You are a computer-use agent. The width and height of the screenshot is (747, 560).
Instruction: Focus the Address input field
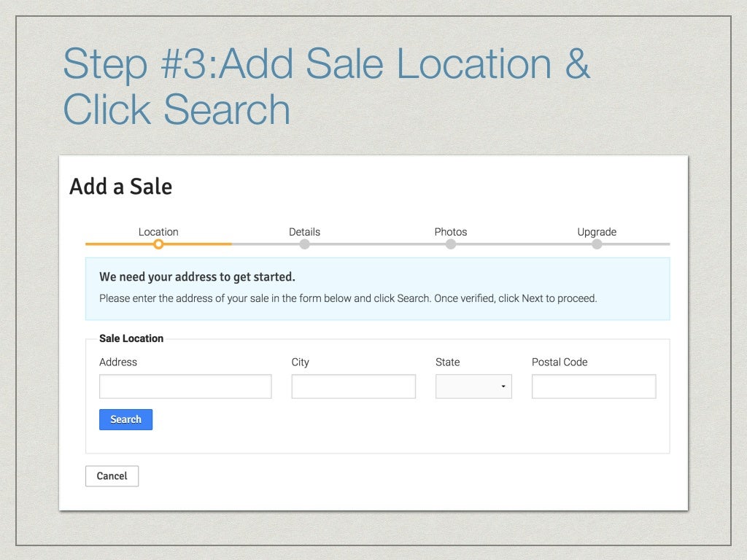[x=185, y=386]
